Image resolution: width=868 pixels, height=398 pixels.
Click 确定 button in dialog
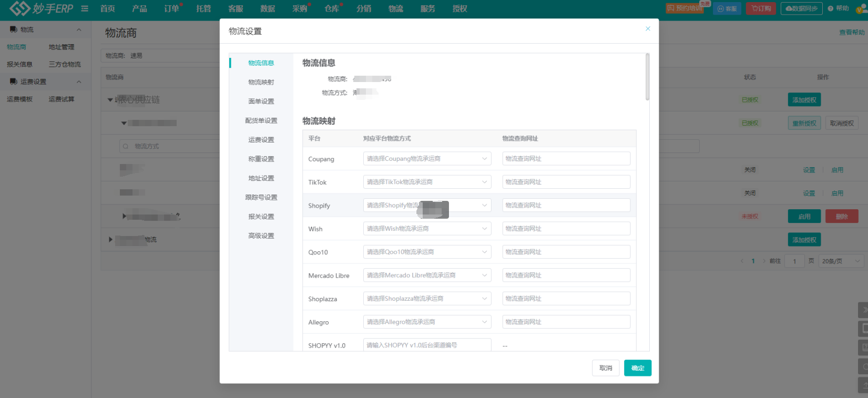pos(638,368)
